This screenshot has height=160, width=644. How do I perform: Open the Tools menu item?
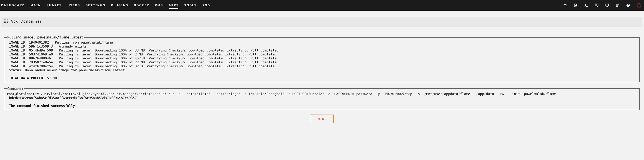click(x=190, y=5)
